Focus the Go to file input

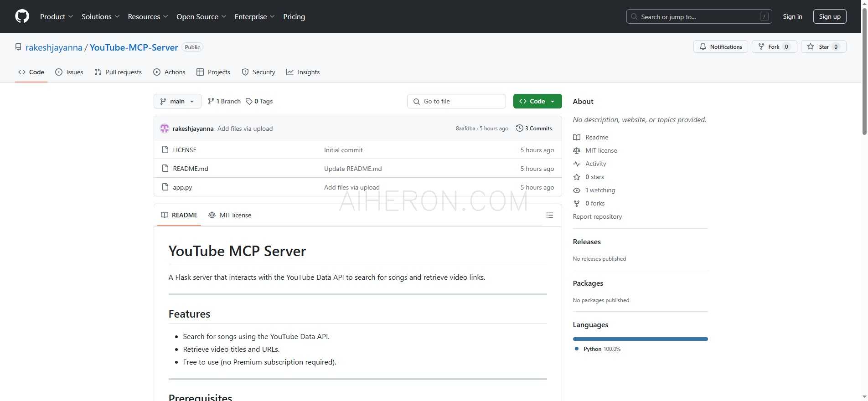[456, 101]
